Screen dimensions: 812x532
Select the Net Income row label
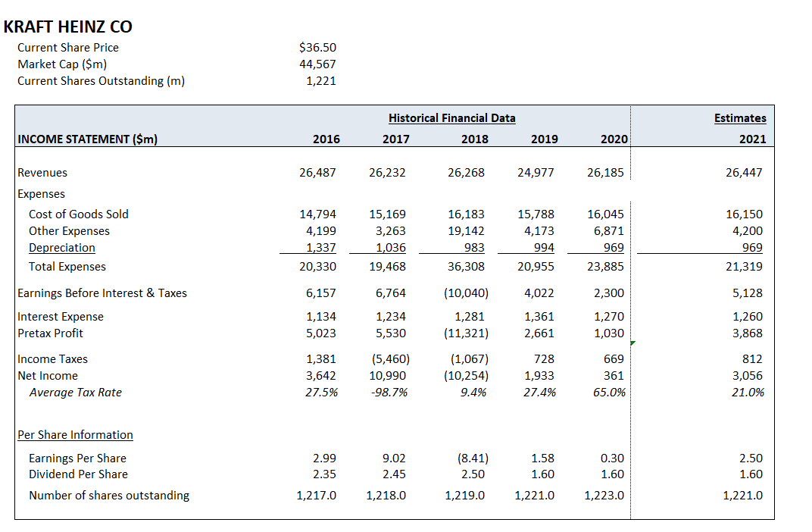48,376
